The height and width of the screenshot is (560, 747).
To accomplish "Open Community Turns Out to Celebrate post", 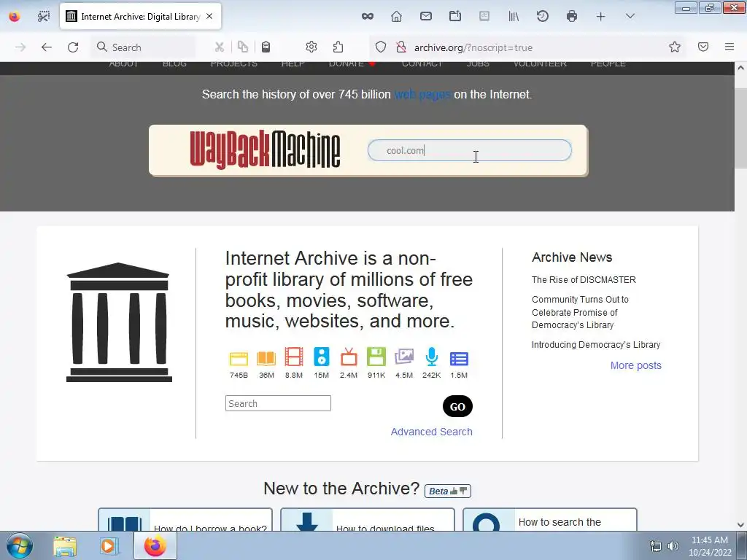I will tap(580, 312).
